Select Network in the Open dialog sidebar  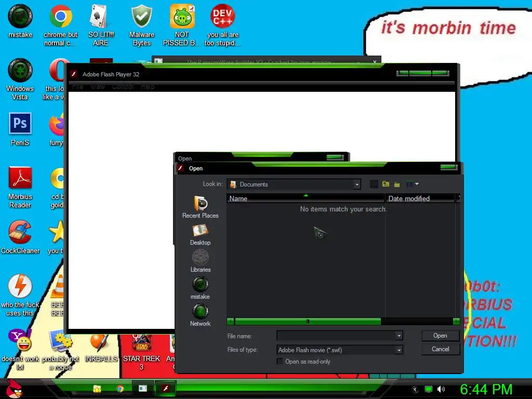[200, 315]
